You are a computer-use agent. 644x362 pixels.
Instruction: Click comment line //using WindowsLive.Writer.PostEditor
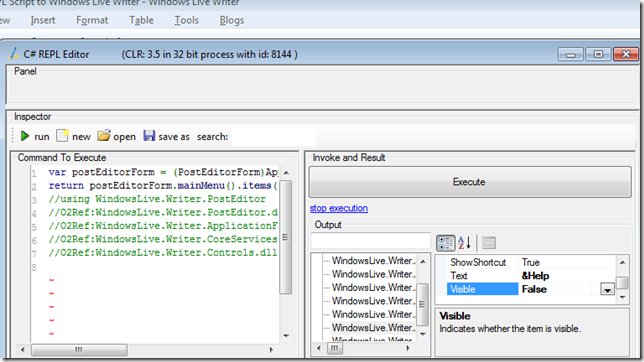pos(157,199)
